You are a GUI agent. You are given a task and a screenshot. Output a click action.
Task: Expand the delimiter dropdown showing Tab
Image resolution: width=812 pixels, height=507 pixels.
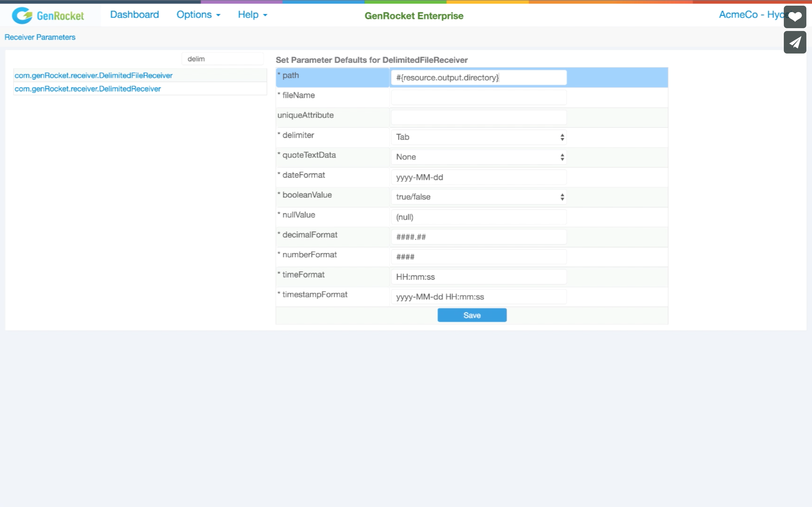(x=478, y=137)
